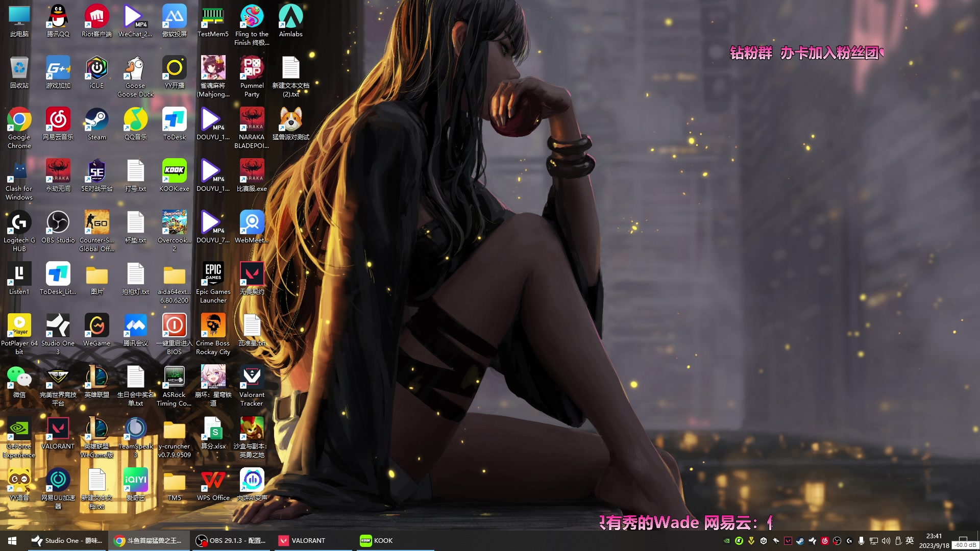Select the Counter-Strike Global Offensive icon
Viewport: 980px width, 551px height.
pos(97,231)
